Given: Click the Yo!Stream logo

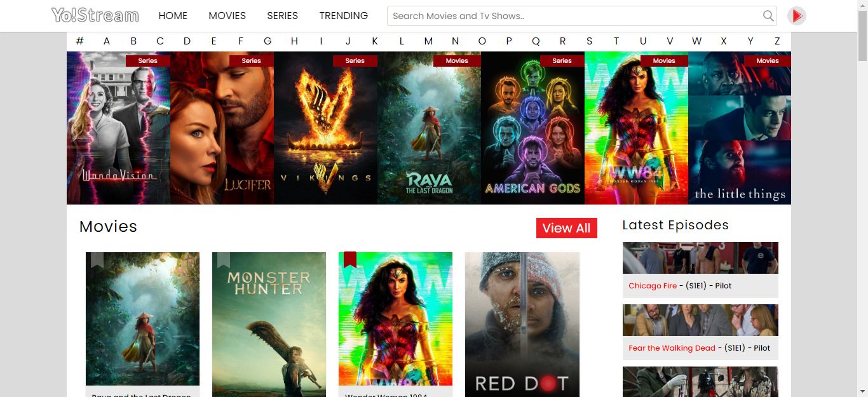Looking at the screenshot, I should tap(95, 15).
